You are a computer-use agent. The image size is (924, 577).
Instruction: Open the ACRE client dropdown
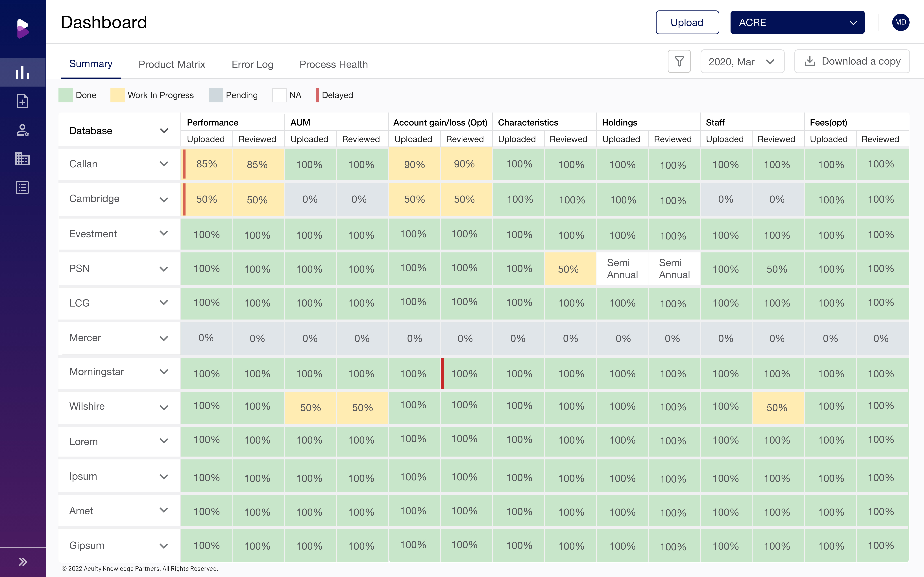point(797,22)
